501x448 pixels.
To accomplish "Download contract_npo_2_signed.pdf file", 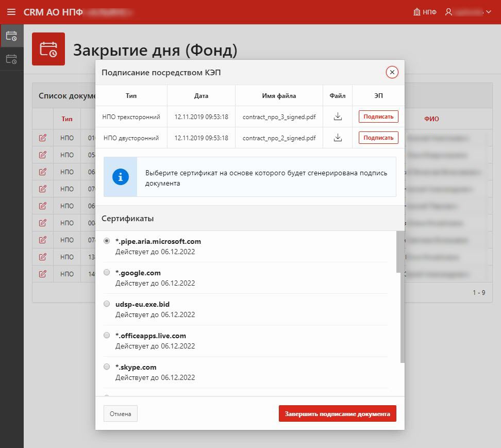I will coord(338,138).
